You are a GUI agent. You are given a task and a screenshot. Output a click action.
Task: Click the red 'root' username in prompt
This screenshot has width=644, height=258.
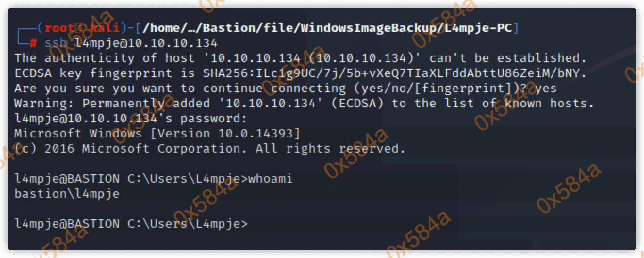60,28
